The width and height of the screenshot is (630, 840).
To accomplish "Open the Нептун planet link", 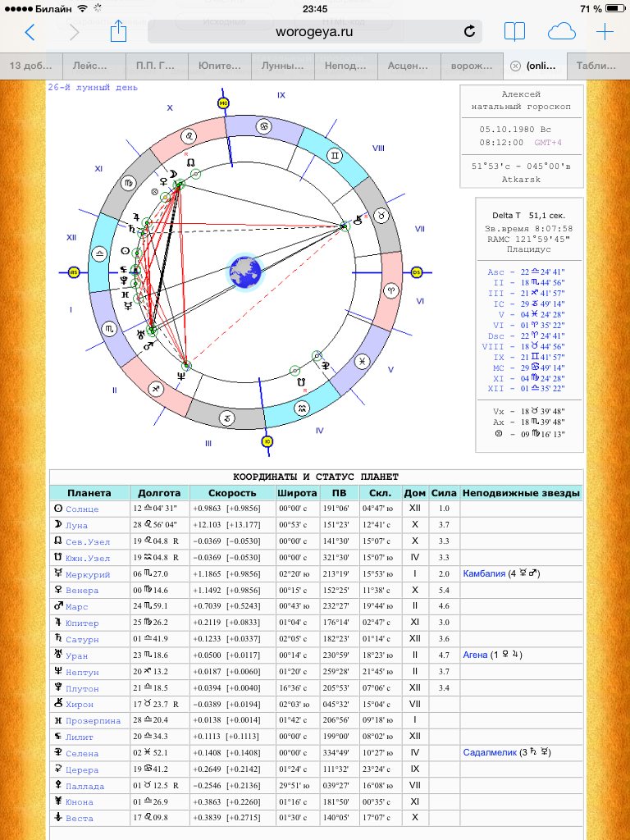I will 82,673.
